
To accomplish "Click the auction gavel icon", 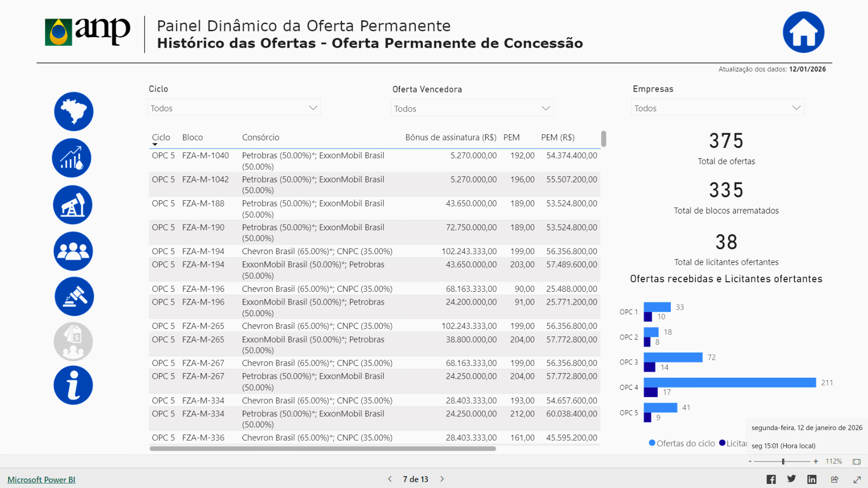I will pyautogui.click(x=74, y=296).
